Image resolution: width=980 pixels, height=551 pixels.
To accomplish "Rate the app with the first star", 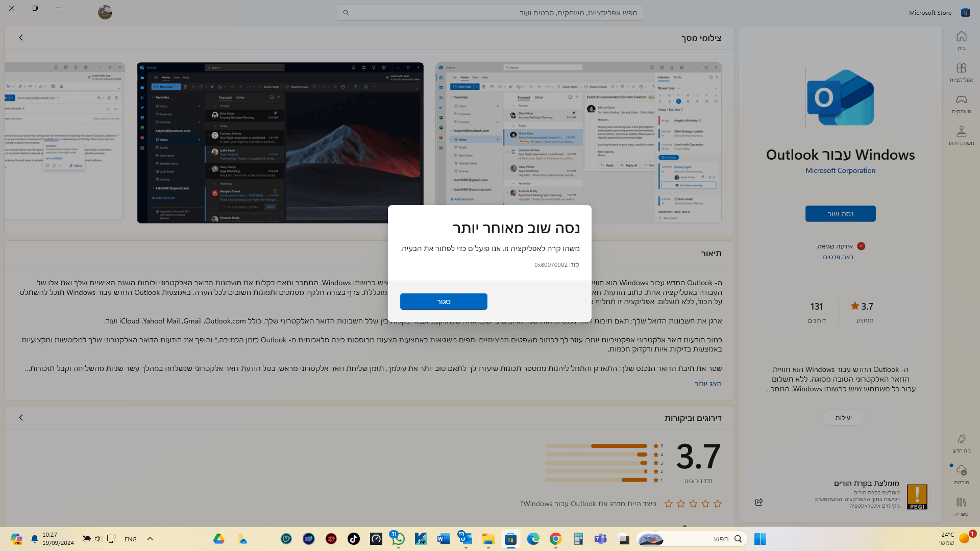I will click(718, 504).
